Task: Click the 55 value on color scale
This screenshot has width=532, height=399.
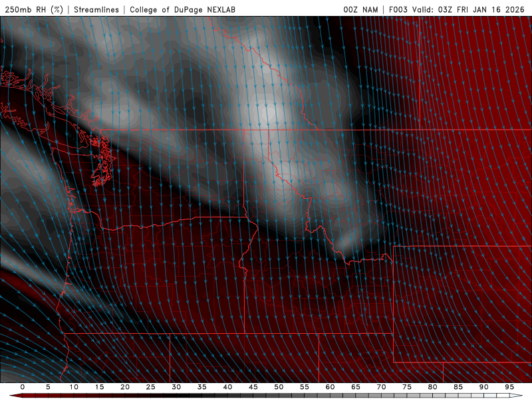Action: [305, 387]
